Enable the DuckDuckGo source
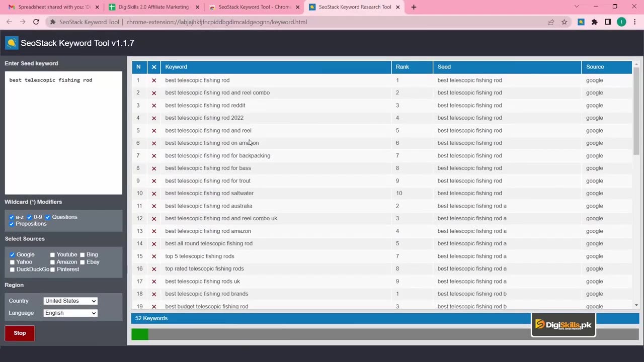Screen dimensions: 644x362 tap(12, 270)
